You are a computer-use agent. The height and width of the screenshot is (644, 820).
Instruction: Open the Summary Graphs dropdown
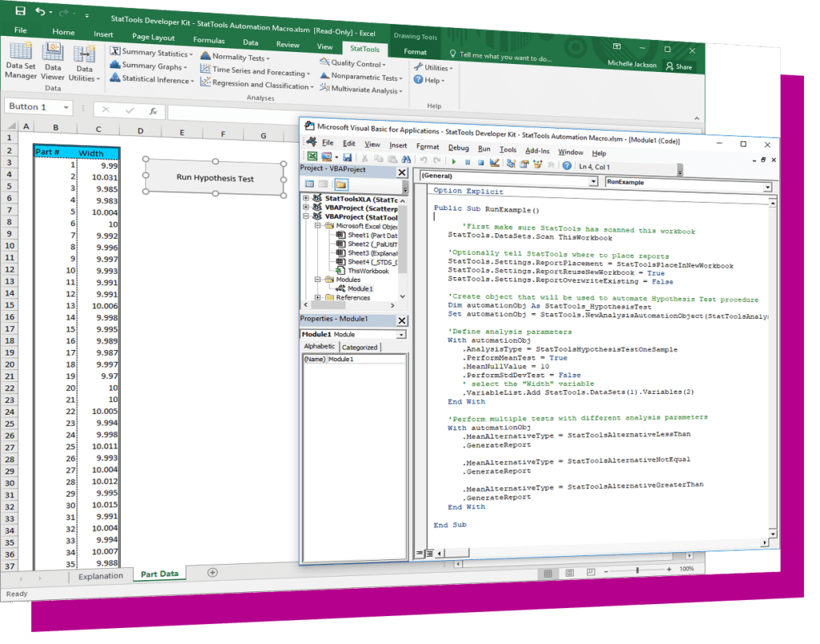click(x=151, y=66)
